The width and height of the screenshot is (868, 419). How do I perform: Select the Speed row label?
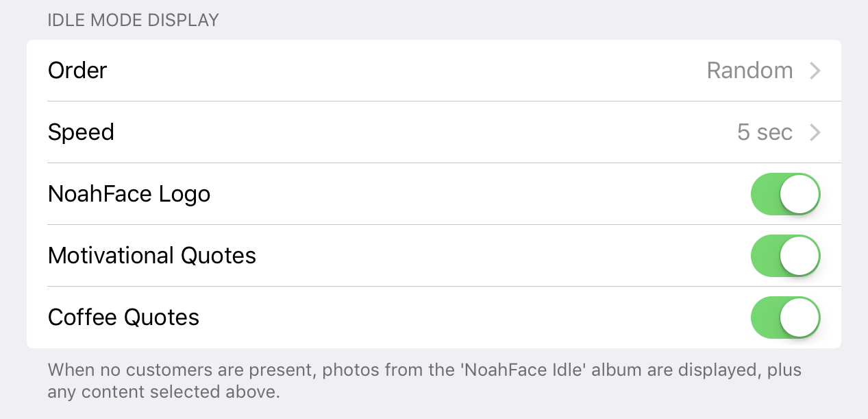point(81,132)
